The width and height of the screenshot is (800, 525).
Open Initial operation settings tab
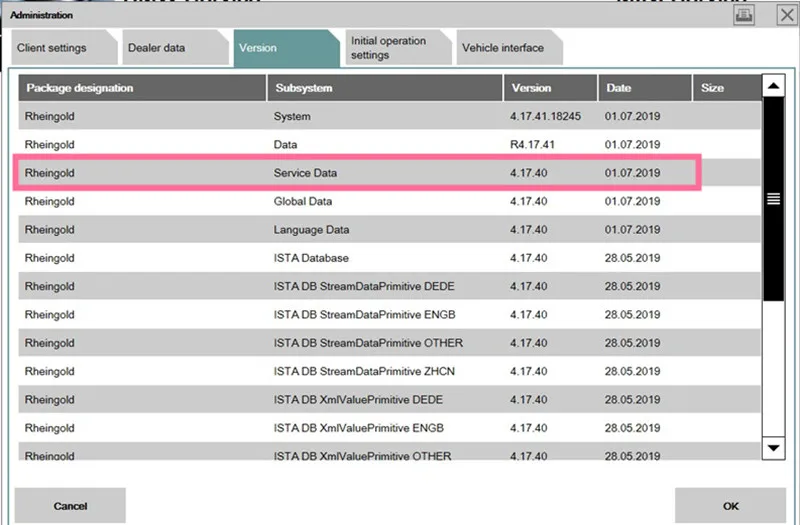coord(398,47)
